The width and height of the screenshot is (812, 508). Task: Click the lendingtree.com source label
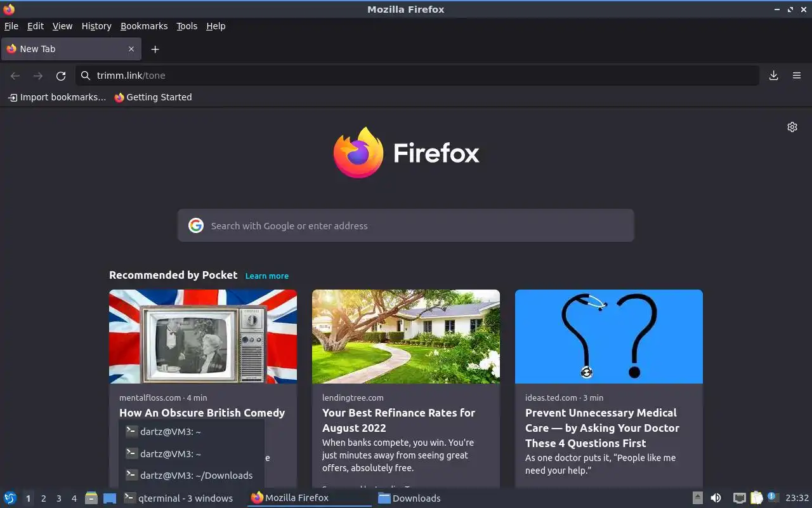353,398
